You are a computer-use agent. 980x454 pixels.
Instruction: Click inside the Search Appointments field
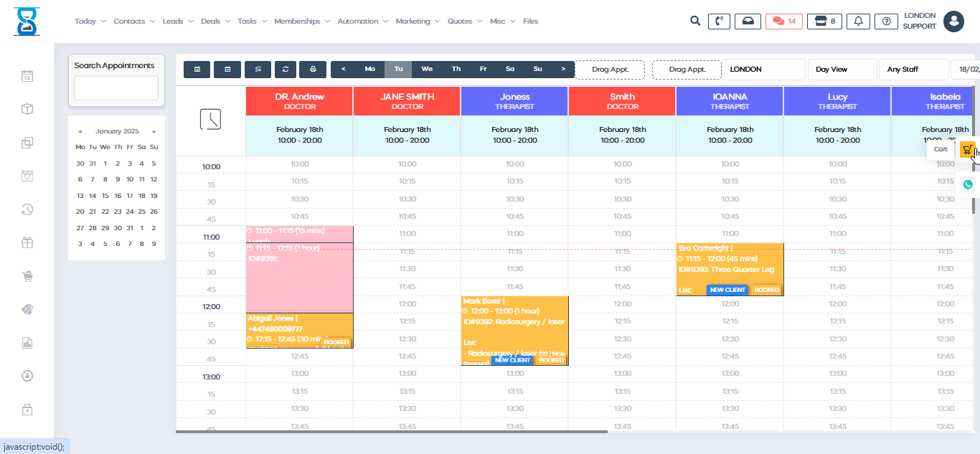[116, 88]
